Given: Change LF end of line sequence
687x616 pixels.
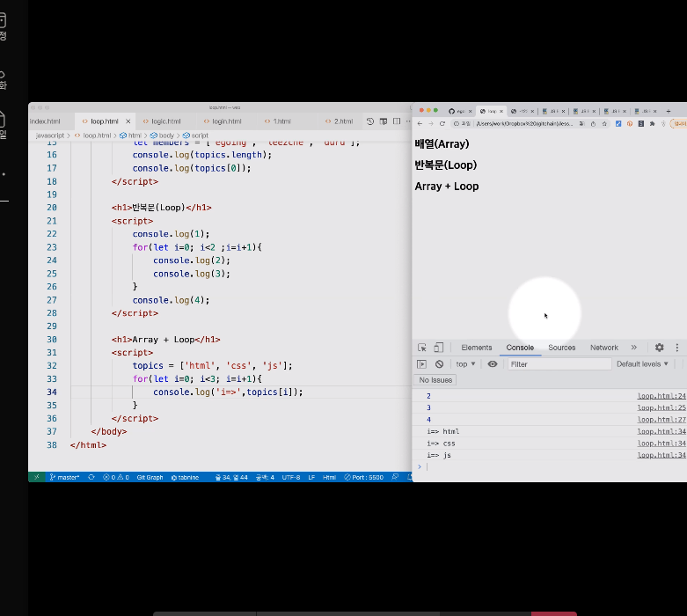Looking at the screenshot, I should (311, 477).
